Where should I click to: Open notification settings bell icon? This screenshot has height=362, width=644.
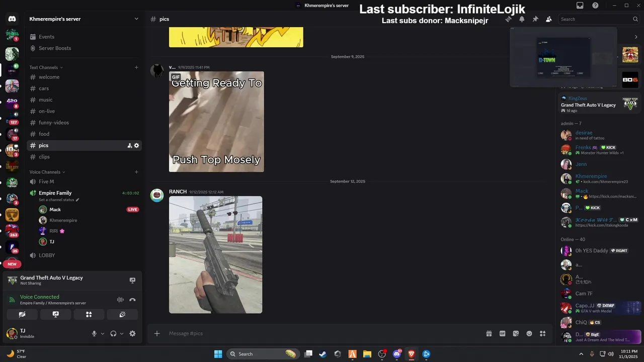pyautogui.click(x=522, y=19)
